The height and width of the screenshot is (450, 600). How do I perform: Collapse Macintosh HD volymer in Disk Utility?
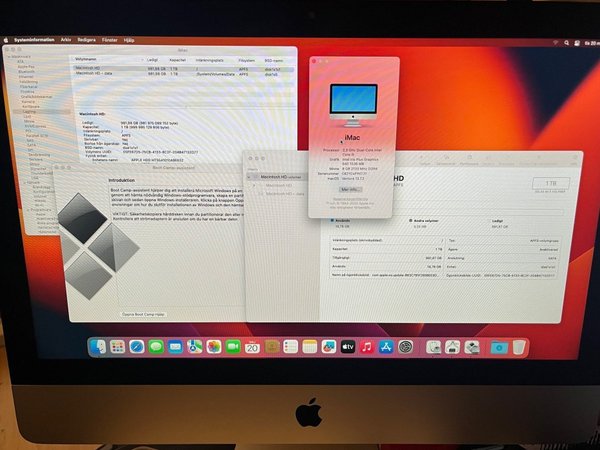click(x=249, y=177)
